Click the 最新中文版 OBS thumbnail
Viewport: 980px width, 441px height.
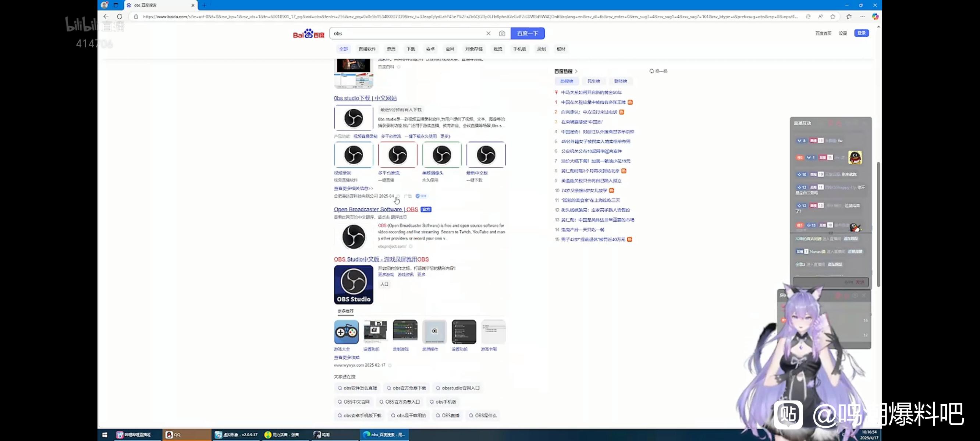click(x=486, y=155)
